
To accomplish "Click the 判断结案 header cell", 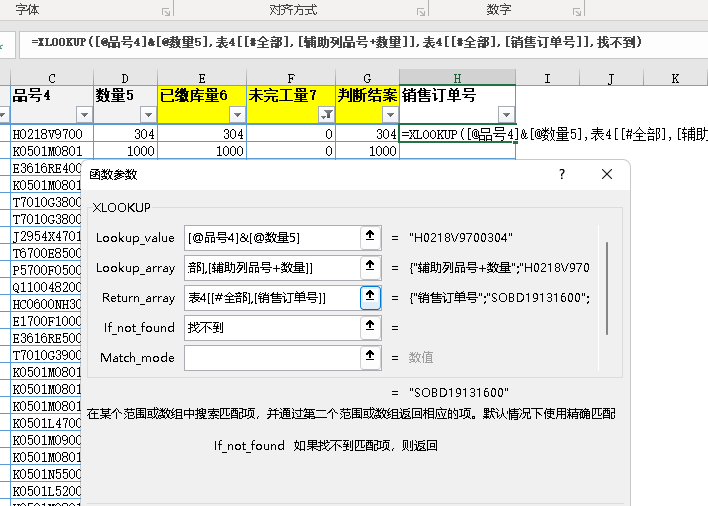I will (367, 105).
